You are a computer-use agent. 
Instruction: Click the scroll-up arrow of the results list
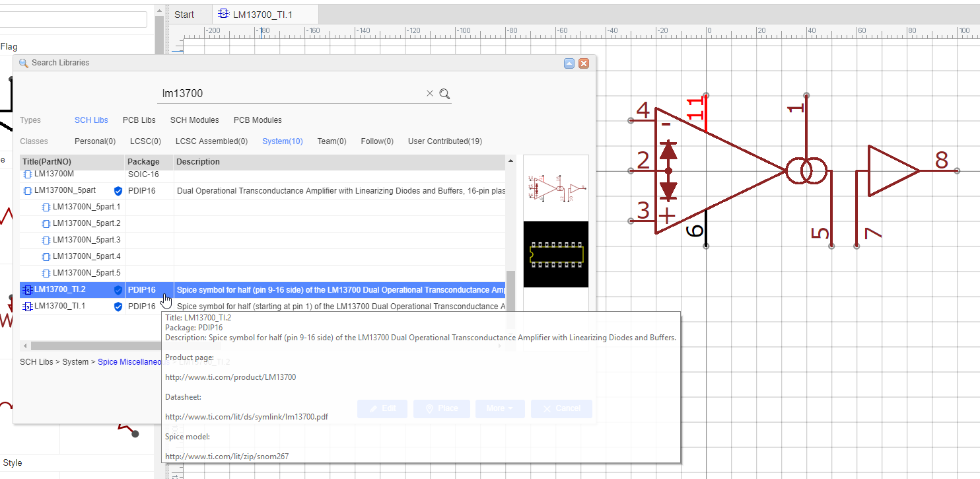[510, 161]
